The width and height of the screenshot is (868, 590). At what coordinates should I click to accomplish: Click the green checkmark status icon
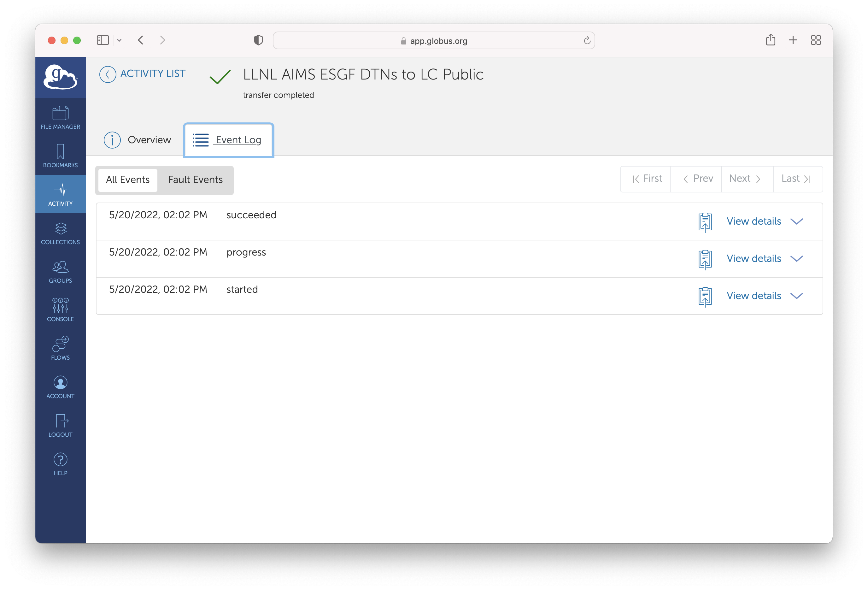pos(220,77)
